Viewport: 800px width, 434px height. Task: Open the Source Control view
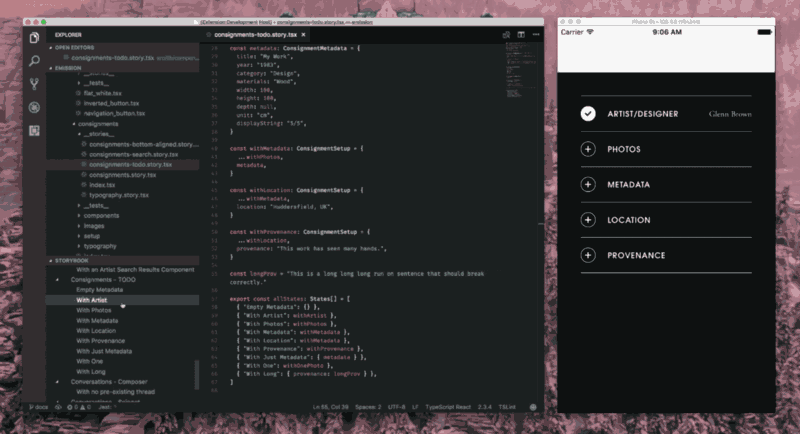[x=34, y=84]
